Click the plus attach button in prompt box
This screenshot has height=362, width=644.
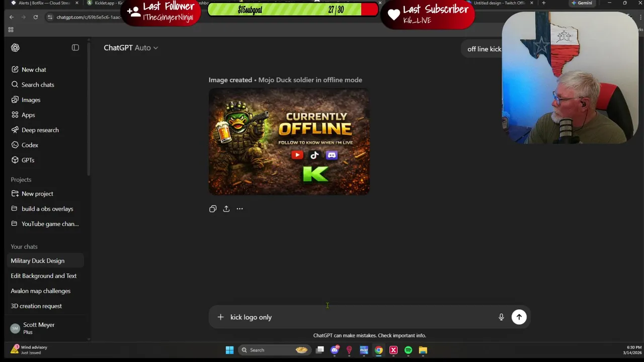click(220, 317)
